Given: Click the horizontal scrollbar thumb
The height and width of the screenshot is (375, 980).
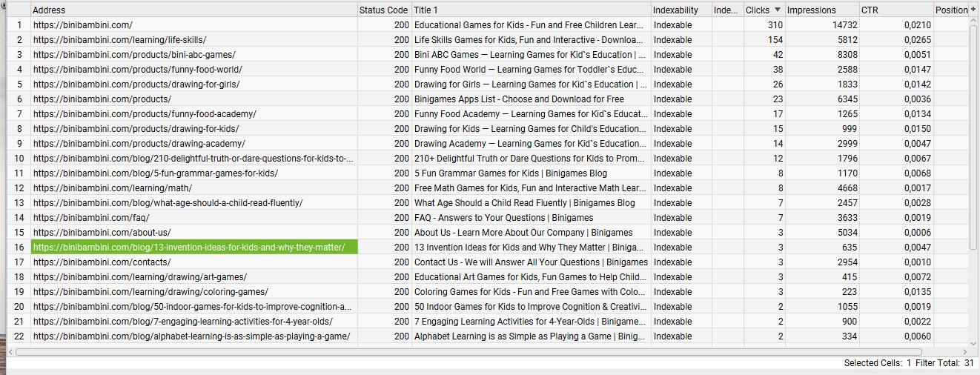Looking at the screenshot, I should [469, 352].
